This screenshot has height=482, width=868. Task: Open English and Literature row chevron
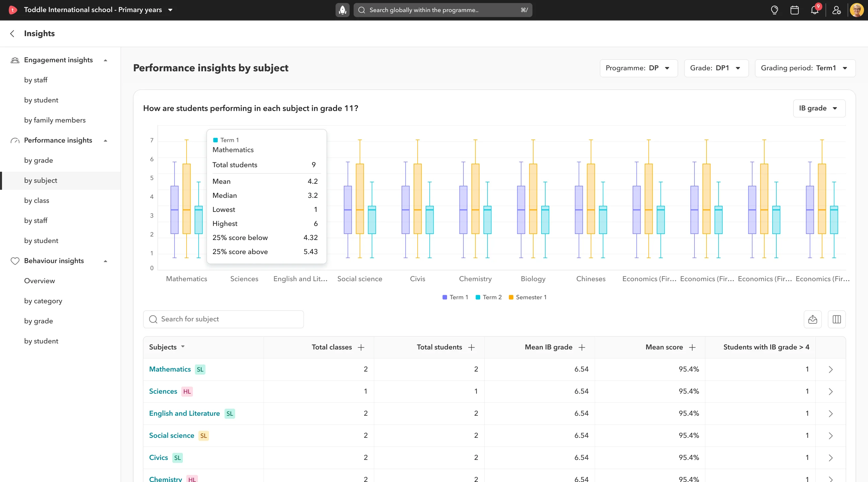click(830, 414)
